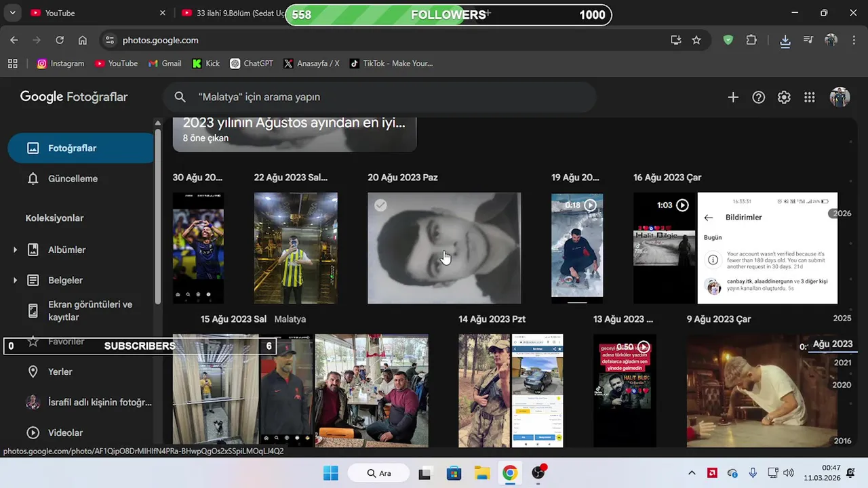Open the YouTube bookmark

click(116, 63)
